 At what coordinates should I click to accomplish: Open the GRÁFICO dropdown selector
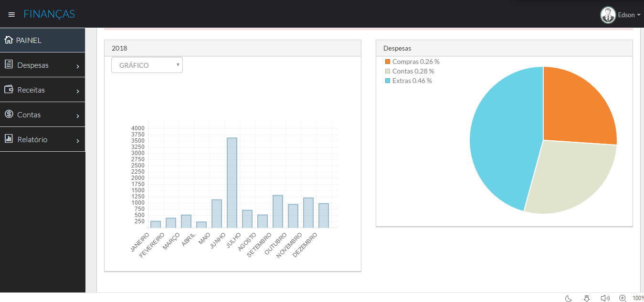click(x=147, y=65)
